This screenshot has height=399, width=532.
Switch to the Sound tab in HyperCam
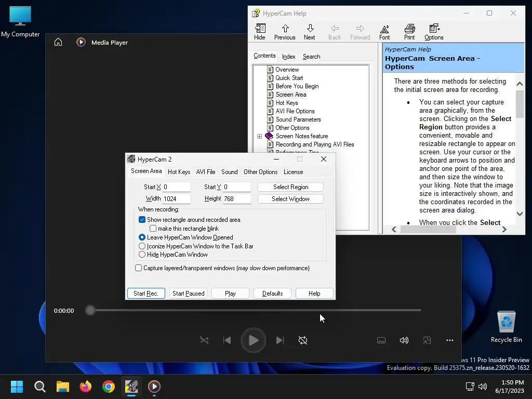[x=229, y=171]
